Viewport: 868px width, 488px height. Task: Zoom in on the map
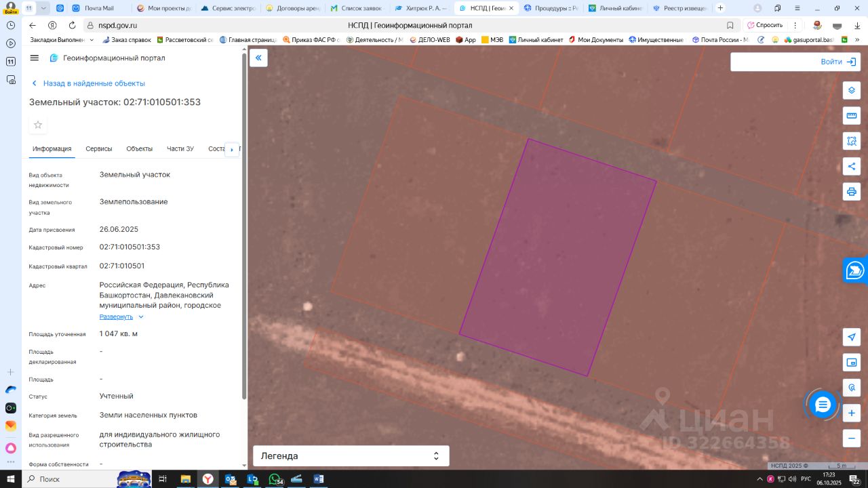point(852,413)
